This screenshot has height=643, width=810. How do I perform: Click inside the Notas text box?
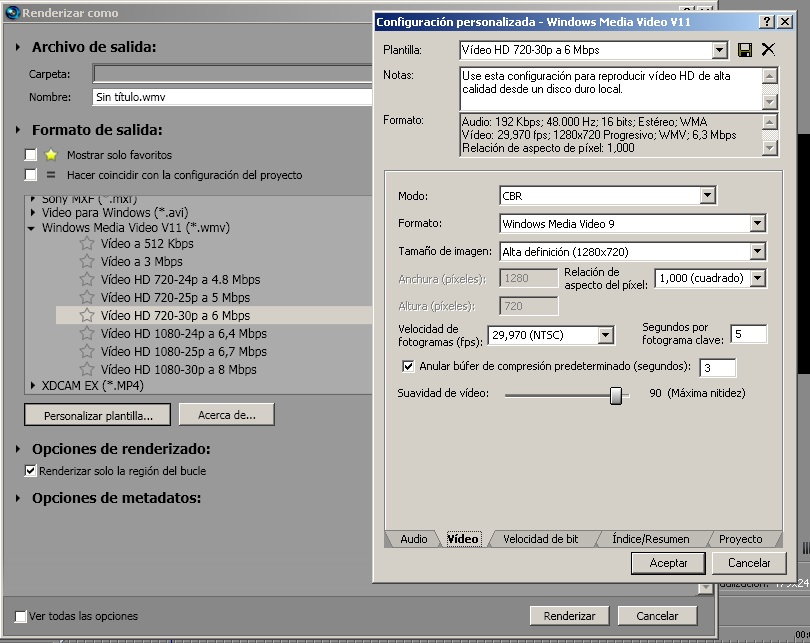(x=611, y=88)
